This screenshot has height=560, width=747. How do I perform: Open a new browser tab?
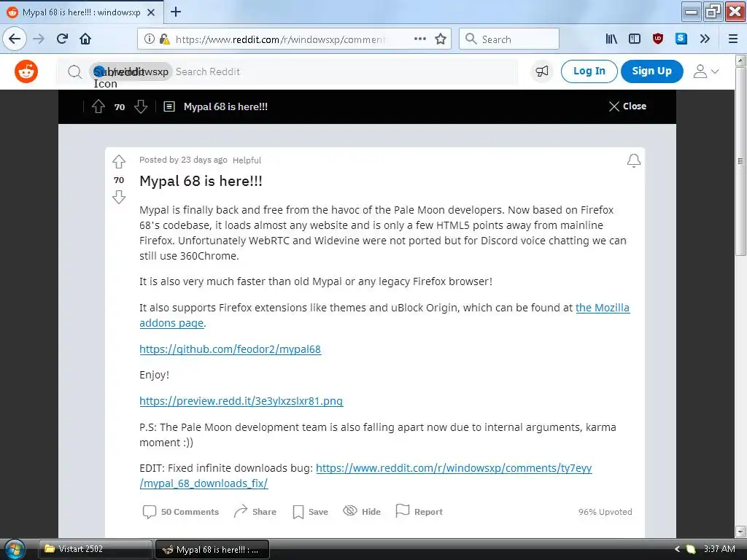click(176, 12)
